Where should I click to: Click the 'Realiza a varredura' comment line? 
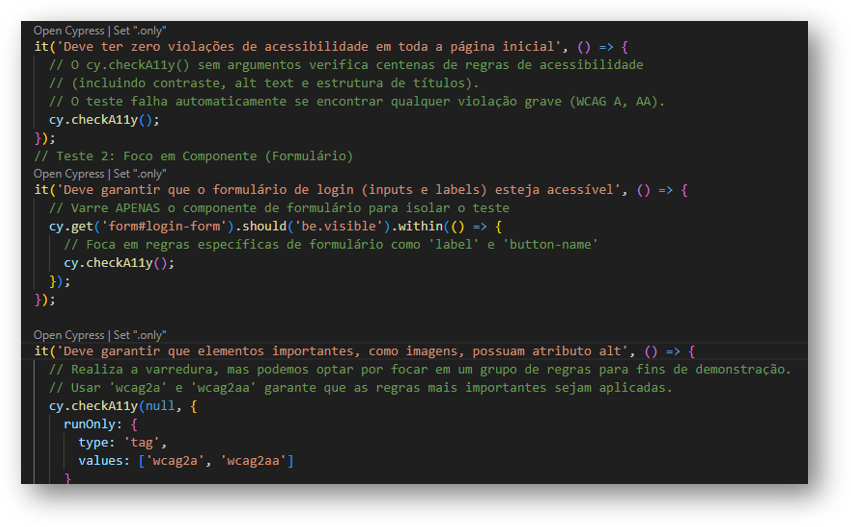pos(419,370)
